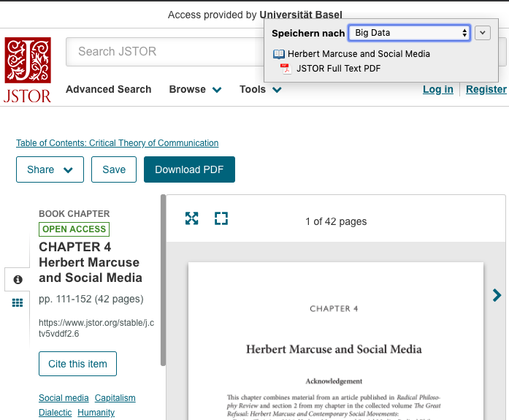Open the item information sidebar icon
The width and height of the screenshot is (509, 420).
tap(18, 280)
